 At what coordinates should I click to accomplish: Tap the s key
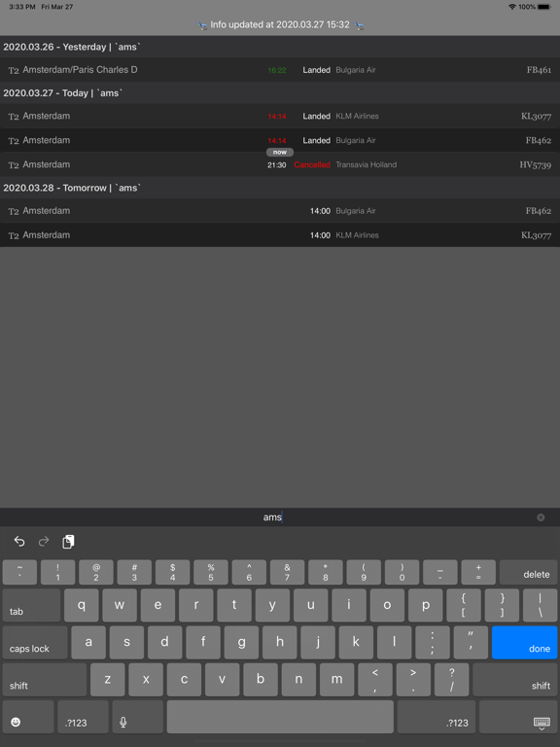tap(126, 643)
